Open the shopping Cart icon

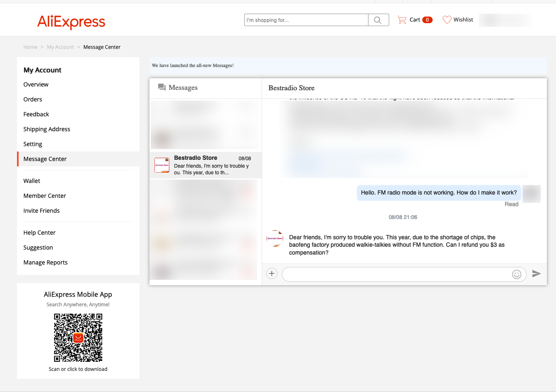401,19
